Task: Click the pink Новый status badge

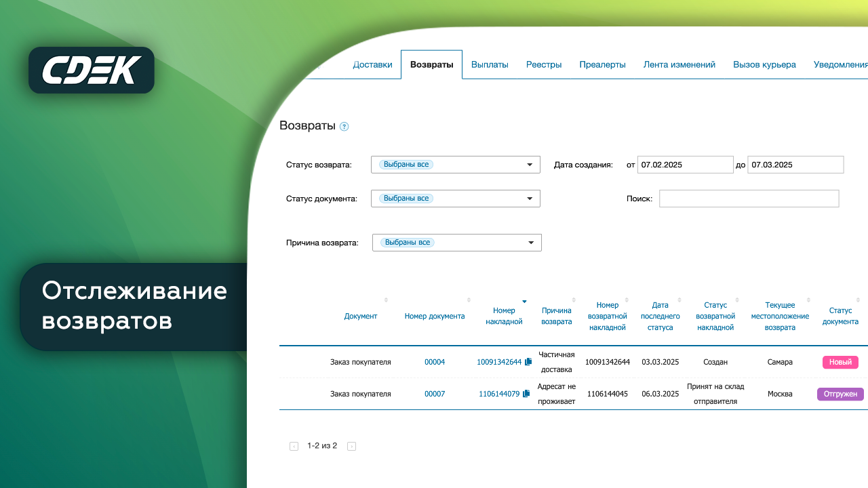Action: pos(840,362)
